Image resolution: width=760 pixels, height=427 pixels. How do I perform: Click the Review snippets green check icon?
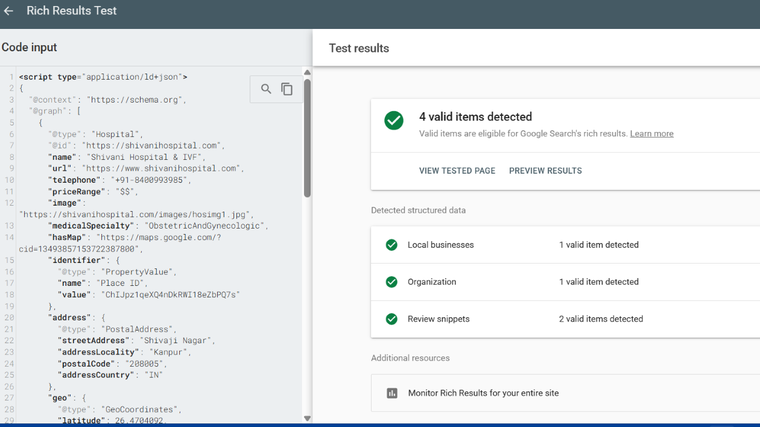(x=392, y=319)
